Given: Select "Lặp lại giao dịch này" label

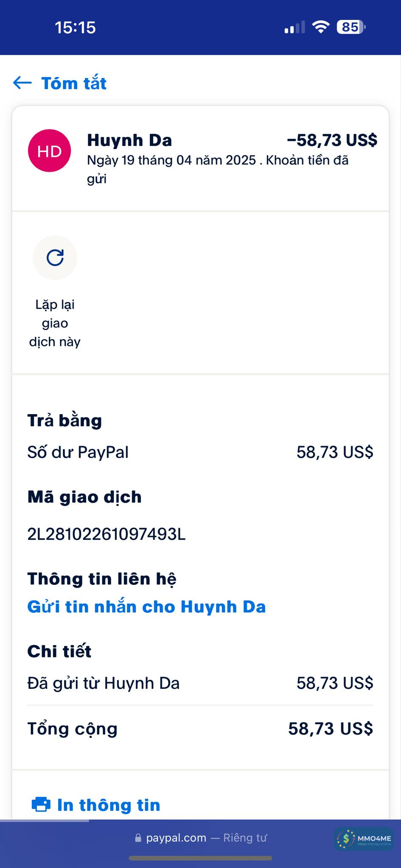Looking at the screenshot, I should (55, 323).
